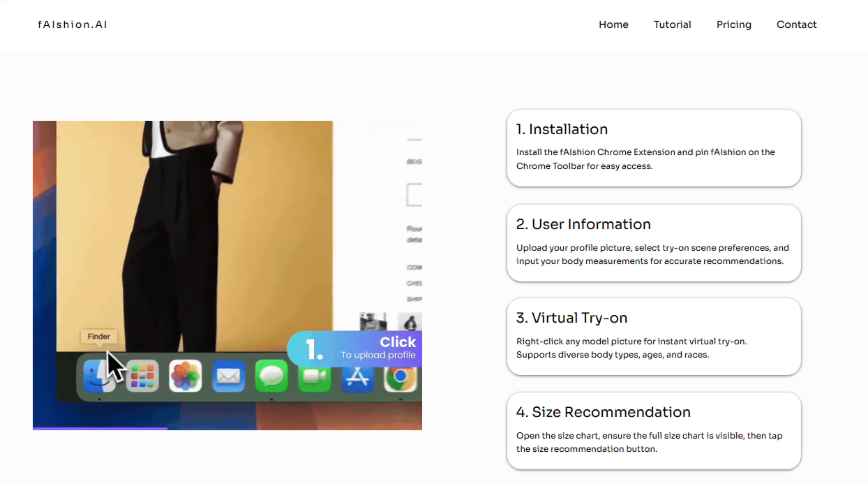Image resolution: width=868 pixels, height=484 pixels.
Task: Click the App Store icon
Action: point(357,375)
